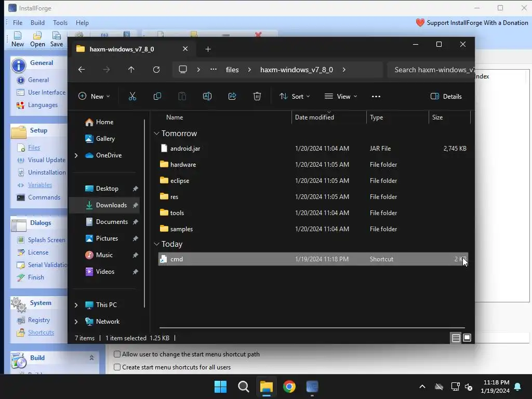
Task: Open taskbar Search magnifier
Action: click(x=244, y=387)
